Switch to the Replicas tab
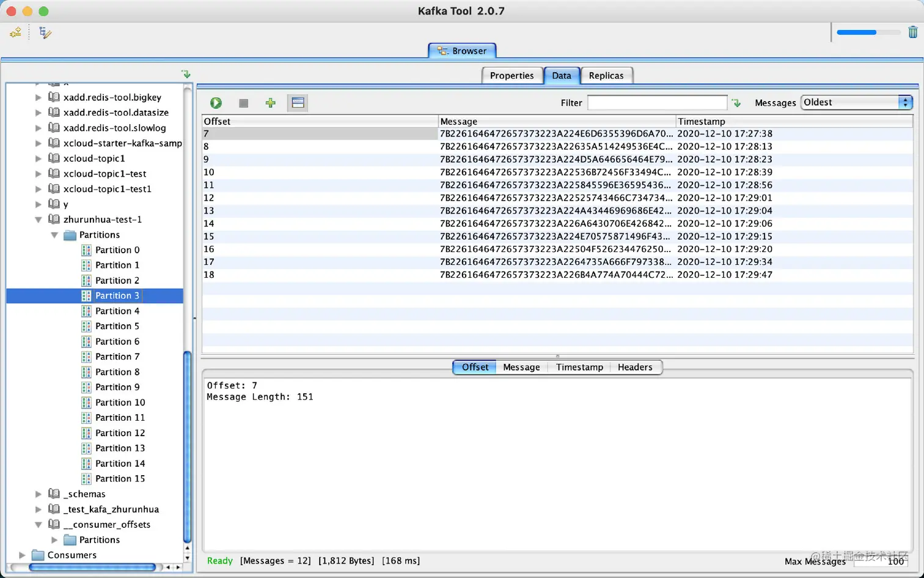The height and width of the screenshot is (578, 924). pyautogui.click(x=606, y=75)
